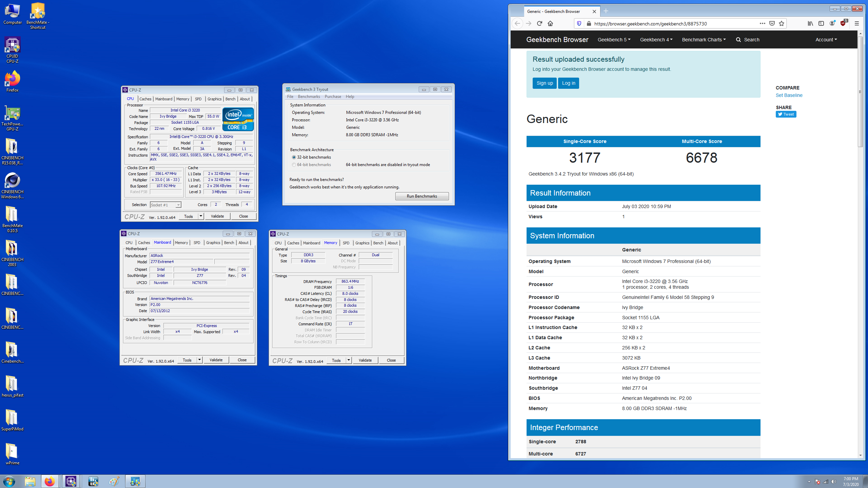Open BenchMate Shortcut desktop icon
This screenshot has height=488, width=868.
[x=38, y=16]
